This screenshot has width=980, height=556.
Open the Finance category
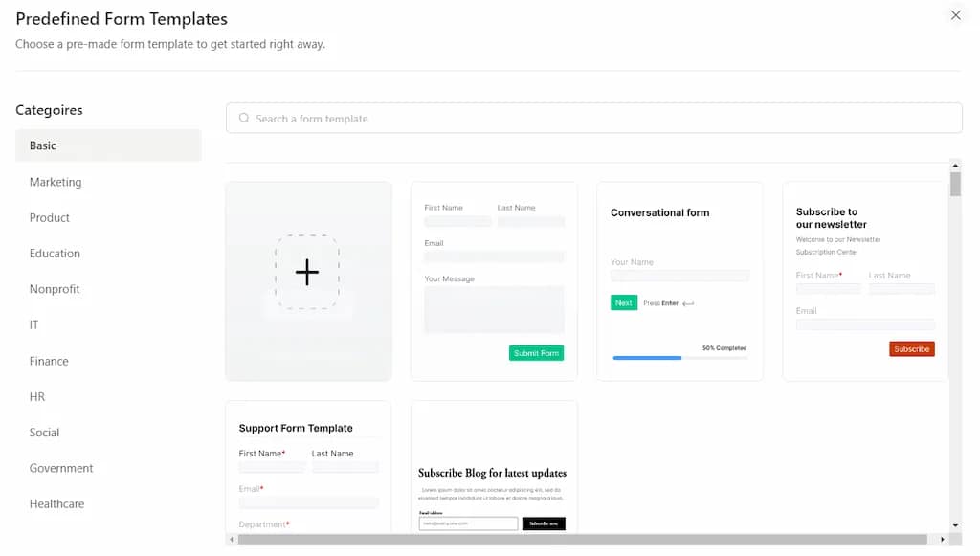(x=49, y=361)
